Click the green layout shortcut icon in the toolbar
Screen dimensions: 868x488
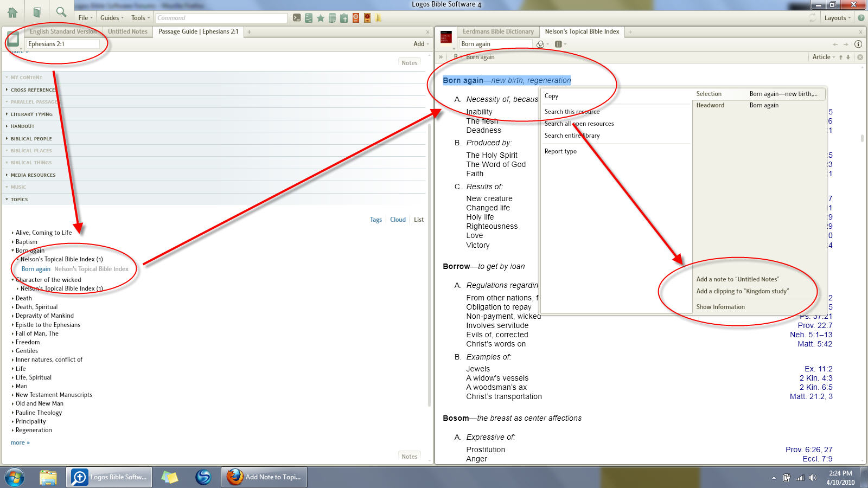pos(309,18)
